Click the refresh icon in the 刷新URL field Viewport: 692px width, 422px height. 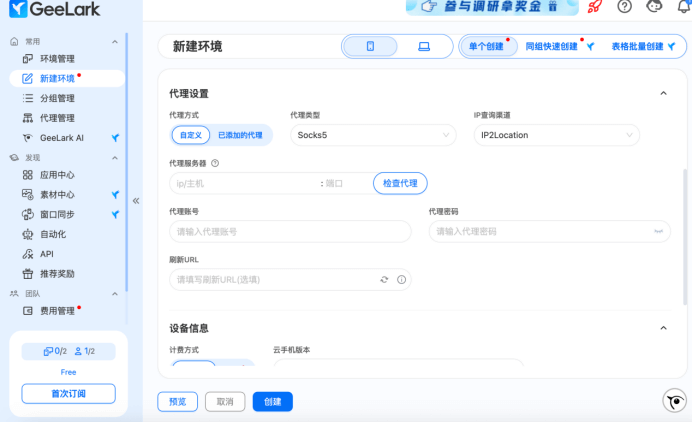[383, 280]
